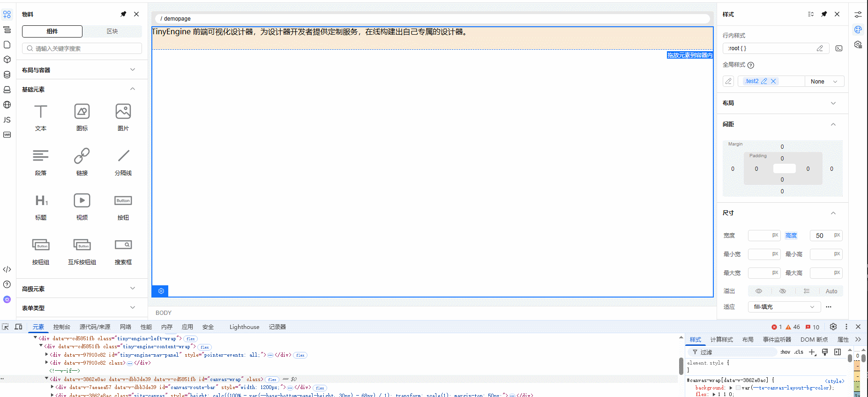Click the .cls button in styles pane
Viewport: 868px width, 397px height.
[799, 352]
